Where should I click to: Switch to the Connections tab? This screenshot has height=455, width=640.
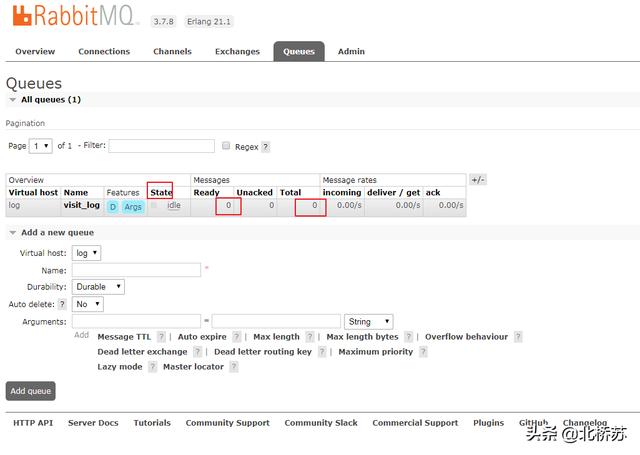click(x=104, y=51)
